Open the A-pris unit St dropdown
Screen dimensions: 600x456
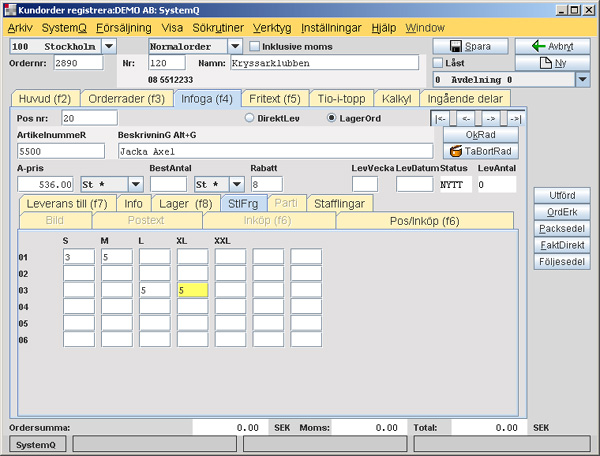(x=135, y=184)
